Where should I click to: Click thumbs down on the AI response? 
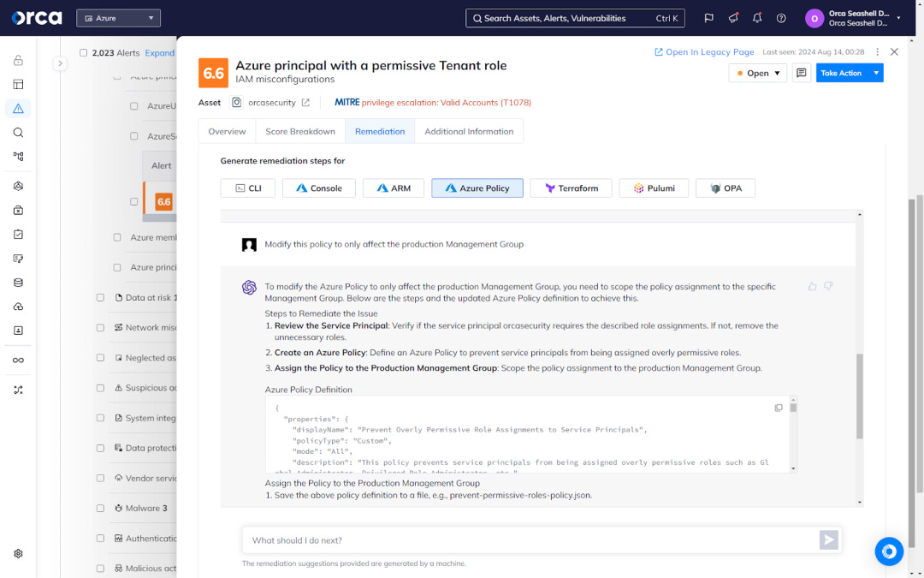point(828,286)
